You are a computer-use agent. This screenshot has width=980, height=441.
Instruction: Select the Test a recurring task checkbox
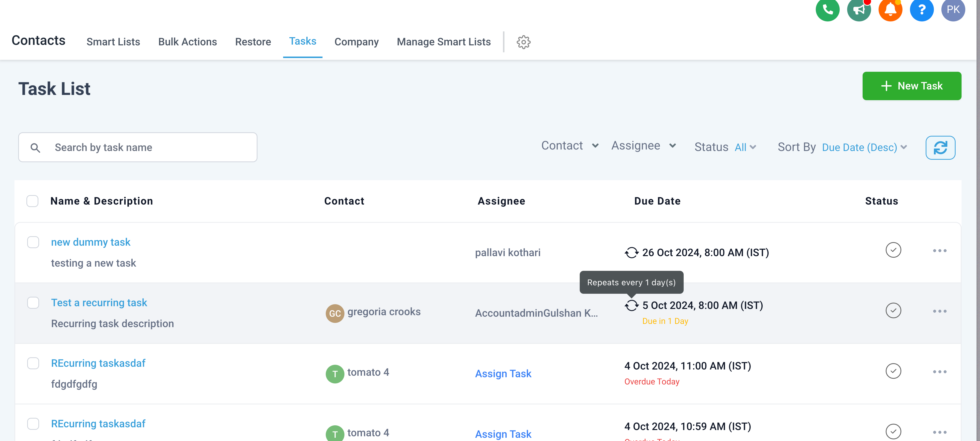[x=33, y=303]
